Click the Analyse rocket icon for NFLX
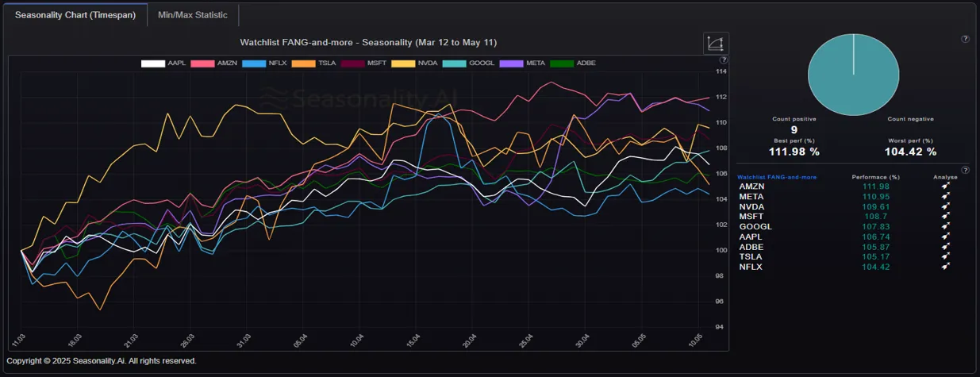 tap(945, 267)
